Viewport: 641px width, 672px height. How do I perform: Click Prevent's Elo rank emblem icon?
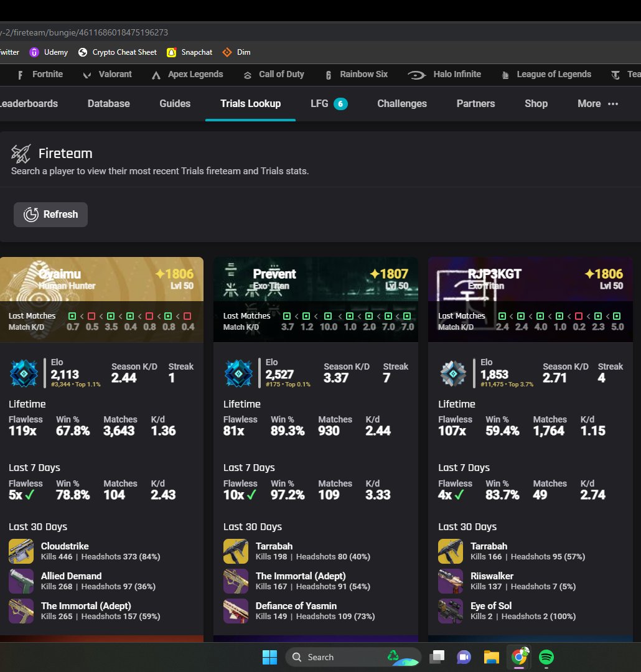point(238,373)
